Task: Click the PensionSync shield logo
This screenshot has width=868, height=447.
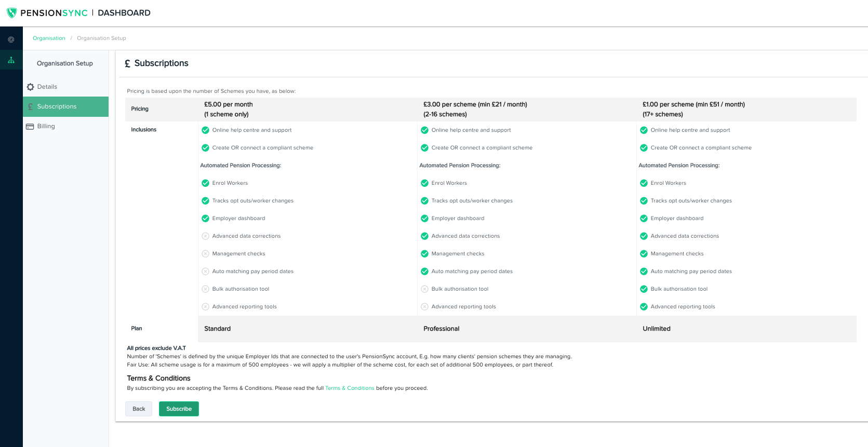Action: (11, 13)
